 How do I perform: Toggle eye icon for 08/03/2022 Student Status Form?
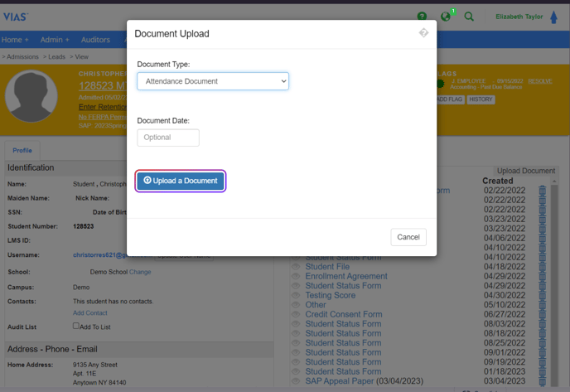[296, 324]
